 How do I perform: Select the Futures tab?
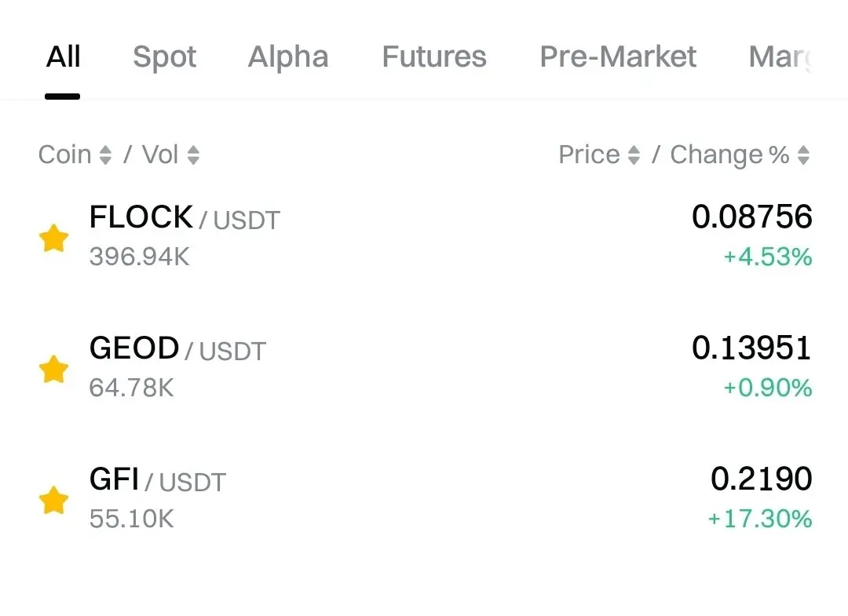(434, 57)
